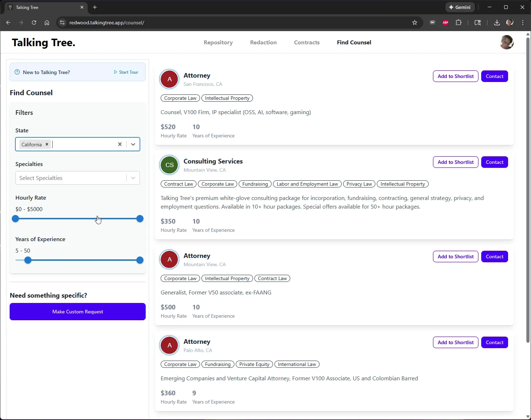Click the Contract Law tag on Consulting Services
This screenshot has height=420, width=531.
pyautogui.click(x=179, y=184)
